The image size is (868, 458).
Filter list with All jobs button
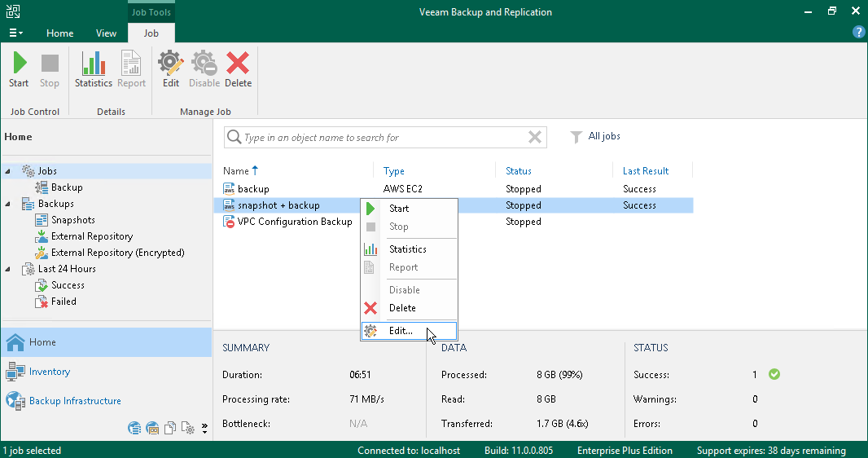pyautogui.click(x=595, y=137)
